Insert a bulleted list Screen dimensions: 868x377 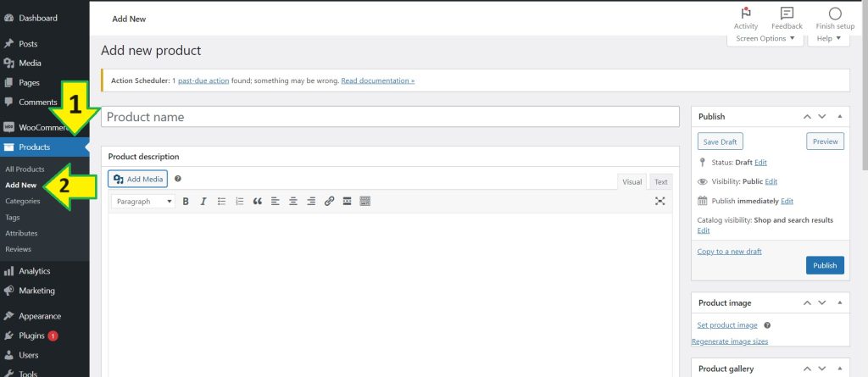click(x=221, y=202)
